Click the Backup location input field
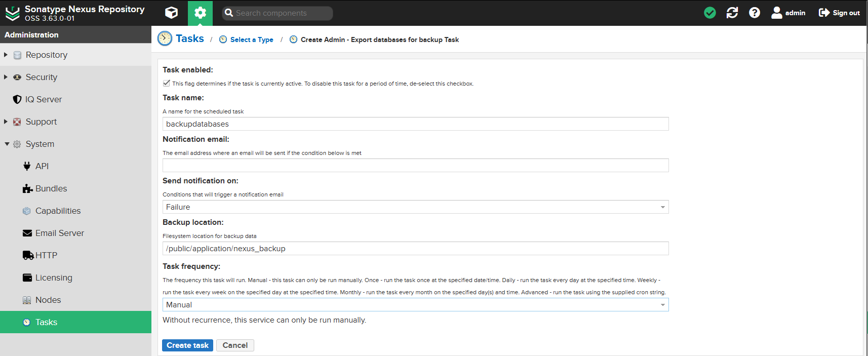Image resolution: width=868 pixels, height=356 pixels. pos(415,248)
